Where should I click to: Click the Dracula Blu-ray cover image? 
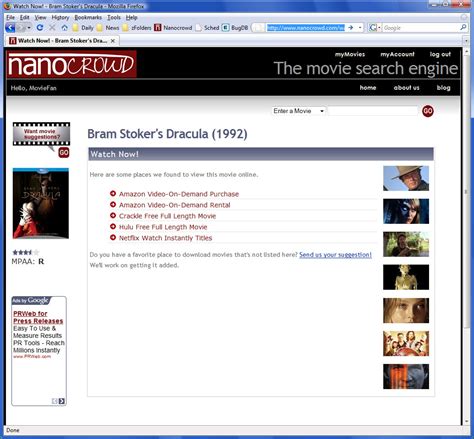coord(41,203)
